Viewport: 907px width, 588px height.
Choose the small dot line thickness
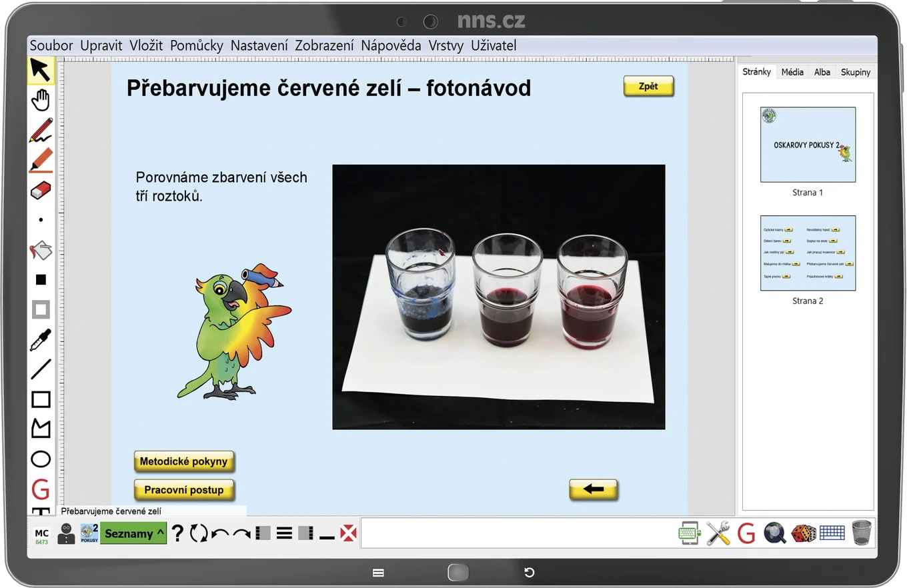(41, 220)
